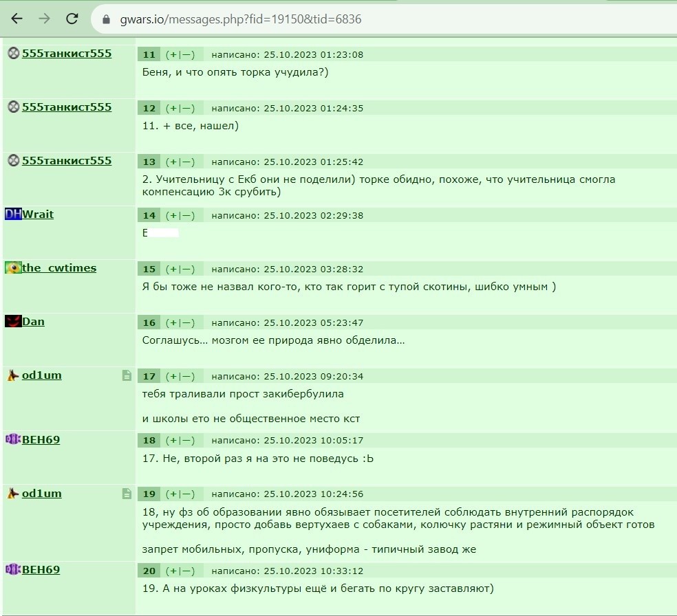Screen dimensions: 677x616
Task: Click message text '11. + все, нашел)'
Action: tap(191, 126)
